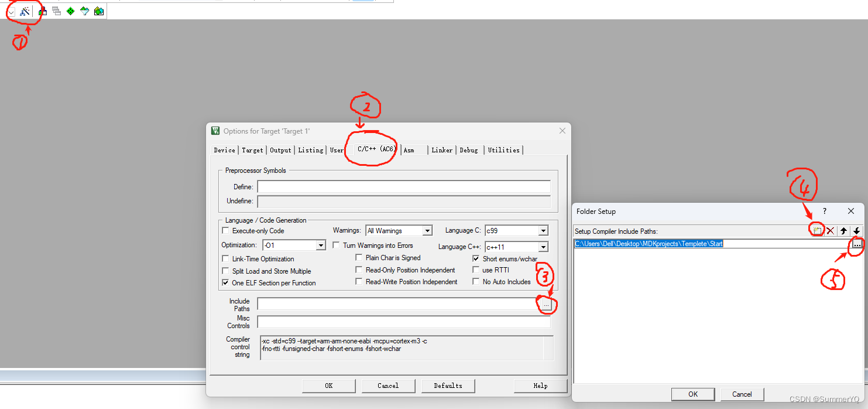The width and height of the screenshot is (868, 409).
Task: Browse folder via ellipsis in path row
Action: click(x=857, y=244)
